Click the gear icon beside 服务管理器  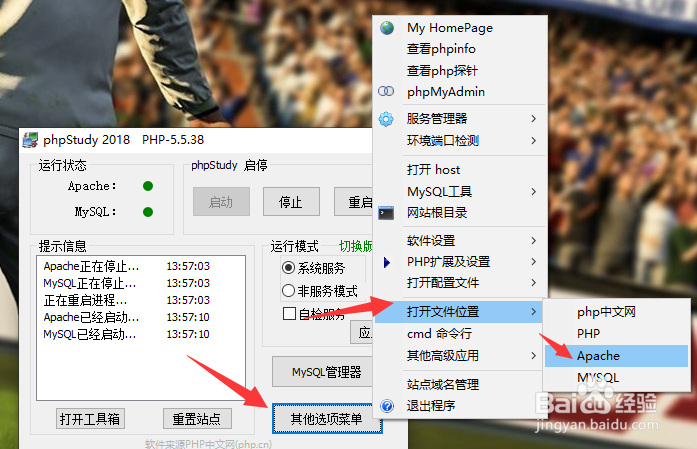(x=386, y=119)
